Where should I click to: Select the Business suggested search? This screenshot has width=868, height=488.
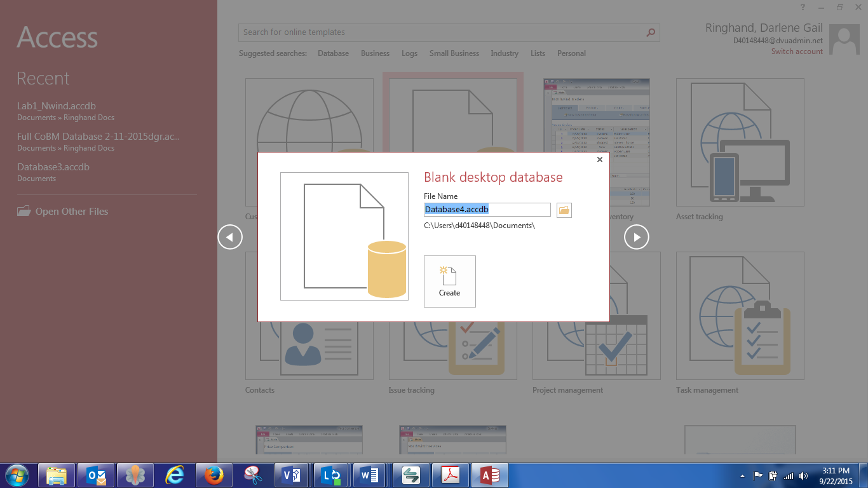[x=375, y=53]
